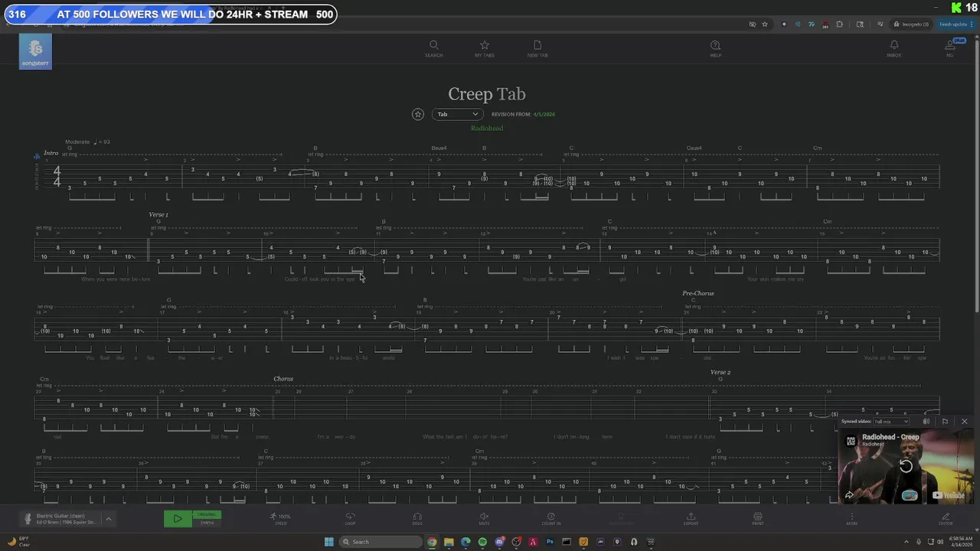980x551 pixels.
Task: Toggle Original/Synth audio source
Action: (207, 519)
